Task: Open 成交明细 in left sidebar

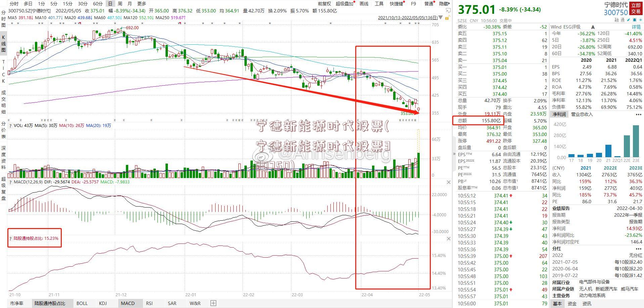Action: click(x=3, y=102)
